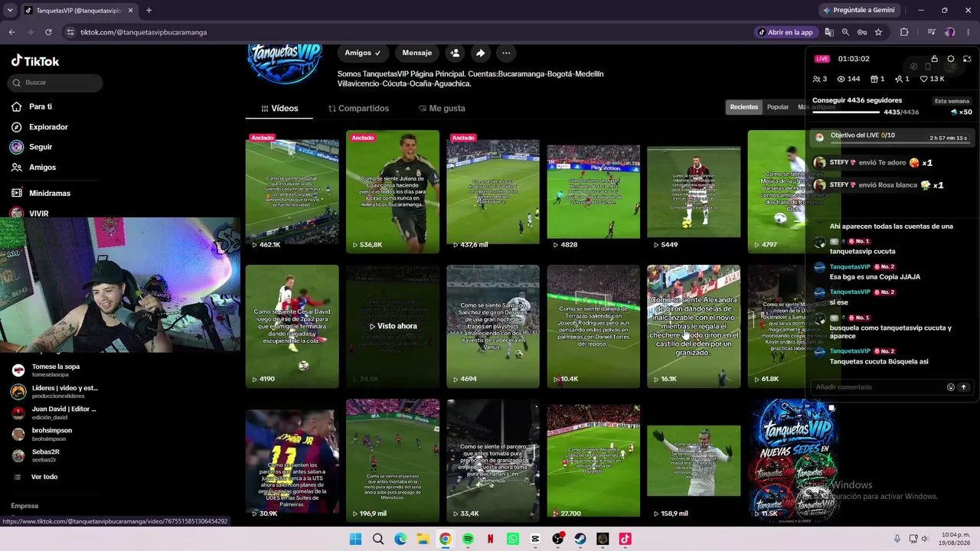This screenshot has height=551, width=980.
Task: Click the padlock icon in LIVE panel
Action: [x=934, y=59]
